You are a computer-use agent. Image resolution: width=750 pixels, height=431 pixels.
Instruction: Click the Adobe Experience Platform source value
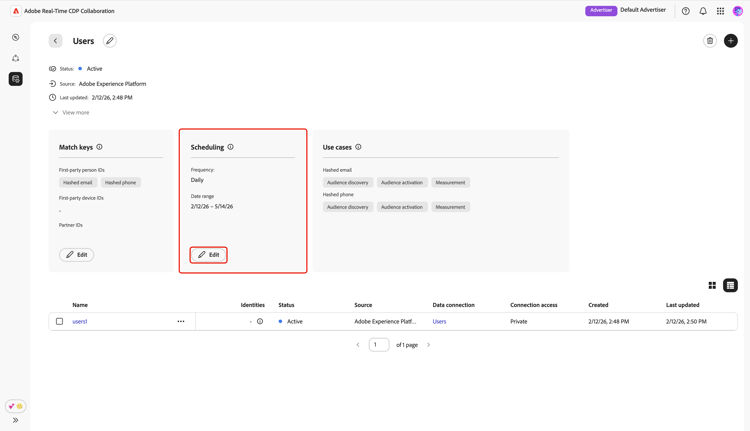click(112, 84)
